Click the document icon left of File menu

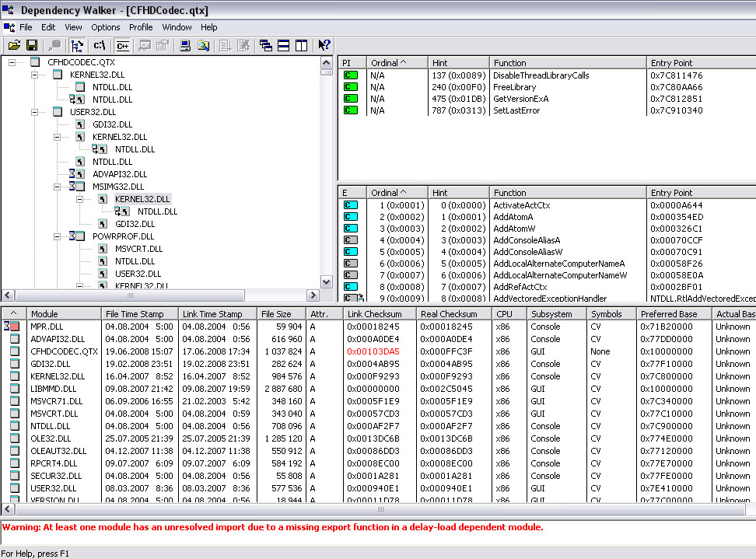click(x=9, y=27)
